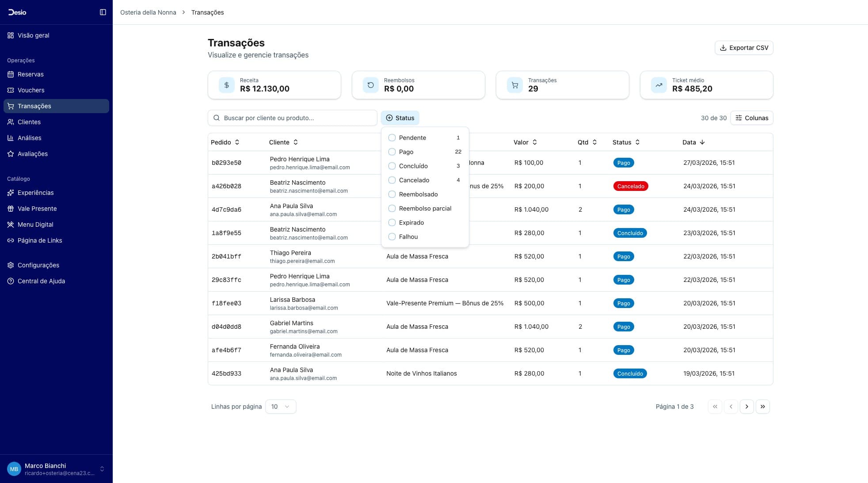Click the Ticket médio trending icon
Image resolution: width=868 pixels, height=483 pixels.
(659, 85)
